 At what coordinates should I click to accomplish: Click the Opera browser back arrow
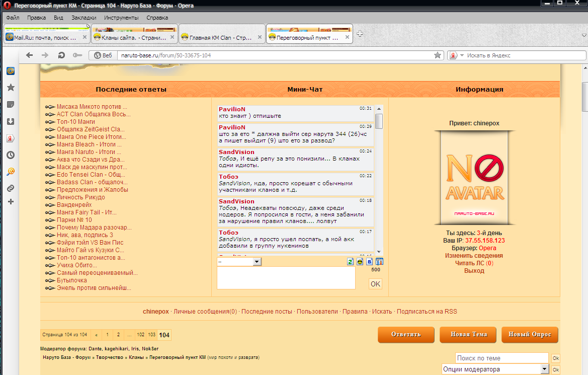click(x=29, y=55)
